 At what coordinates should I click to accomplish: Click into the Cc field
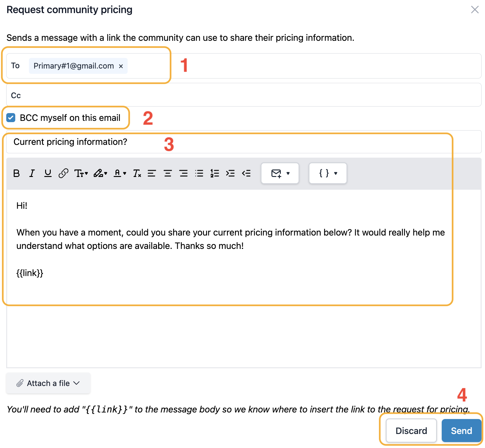[244, 95]
